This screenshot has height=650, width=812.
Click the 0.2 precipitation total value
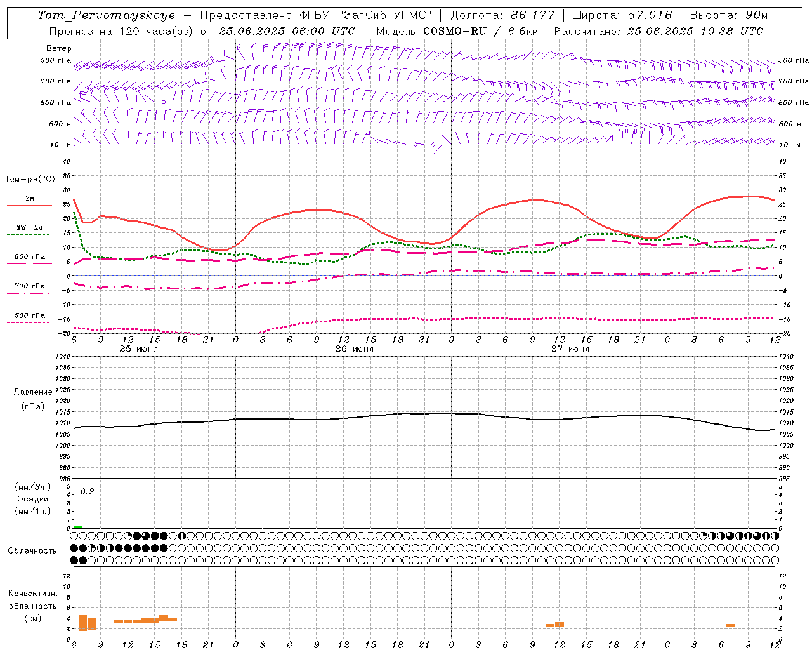[88, 491]
